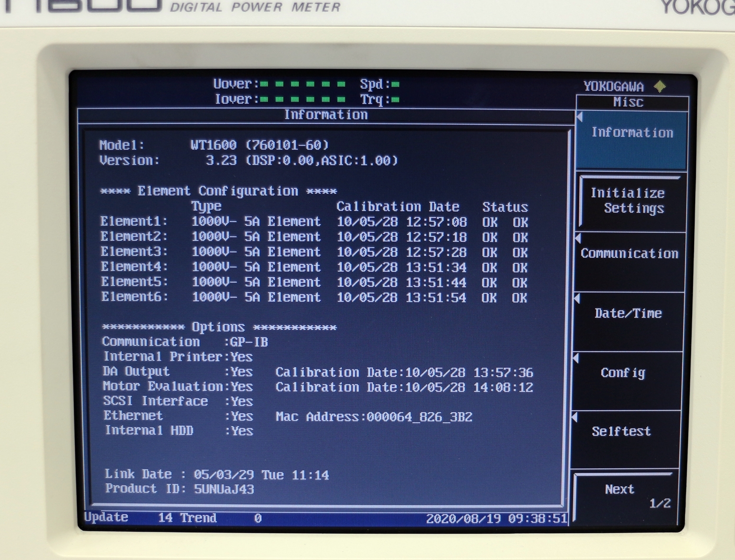Click Element6 calibration date 13:51:54

[x=402, y=298]
